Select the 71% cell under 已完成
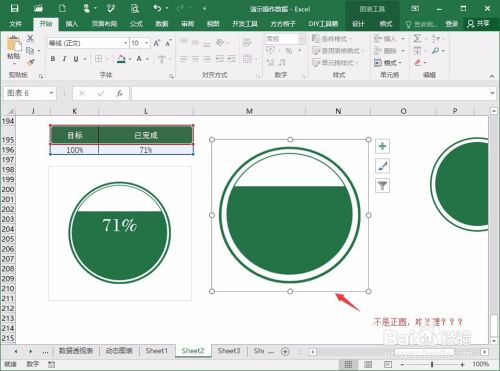 click(x=146, y=150)
